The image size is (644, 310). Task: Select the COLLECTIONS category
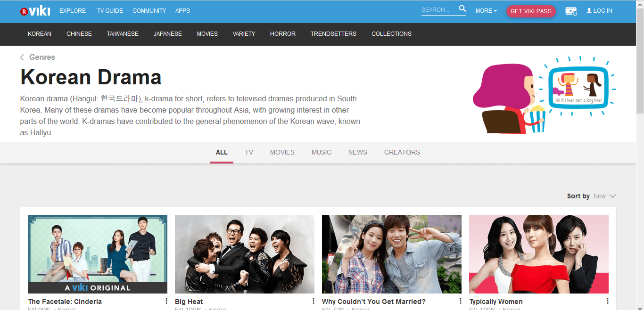391,34
